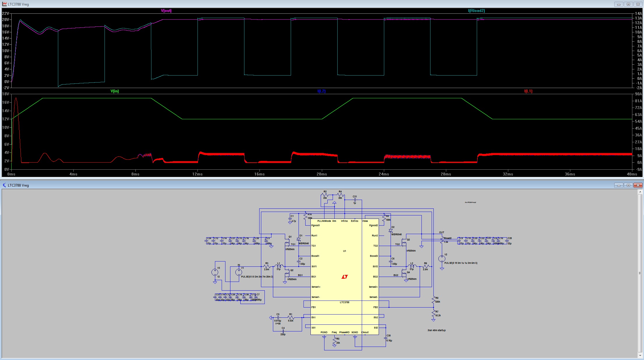Click the waveform window title icon
Viewport: 644px width, 360px height.
(x=4, y=4)
